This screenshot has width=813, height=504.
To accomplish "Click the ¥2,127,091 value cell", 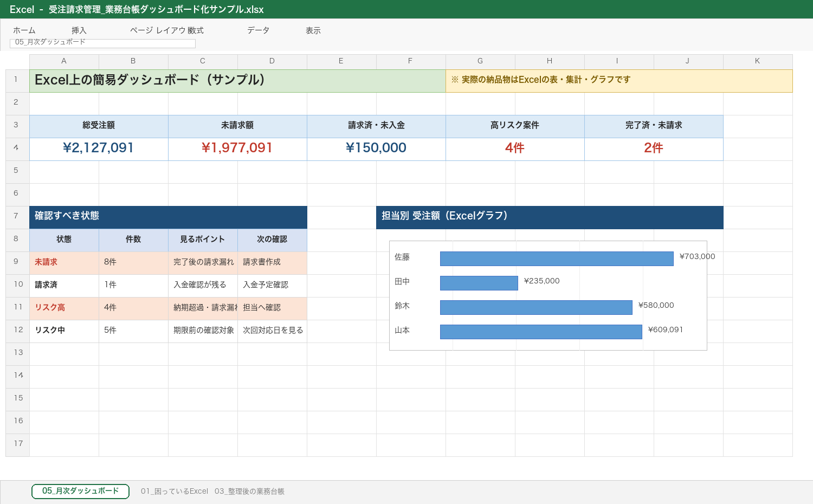I will click(99, 149).
